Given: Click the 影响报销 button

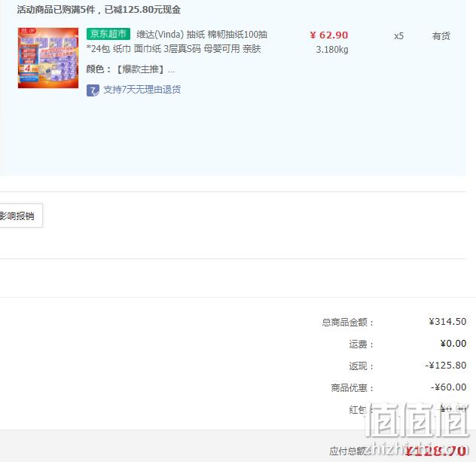Looking at the screenshot, I should tap(20, 216).
